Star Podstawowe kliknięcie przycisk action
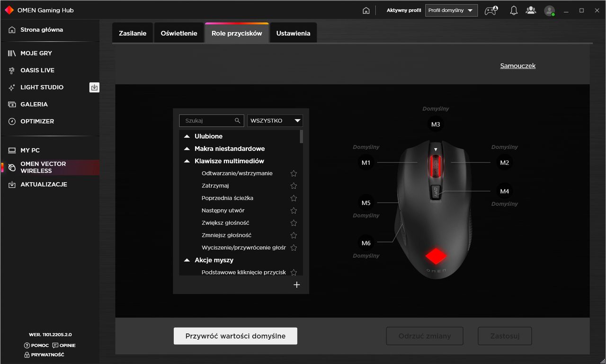Screen dimensions: 606x364 pyautogui.click(x=294, y=272)
